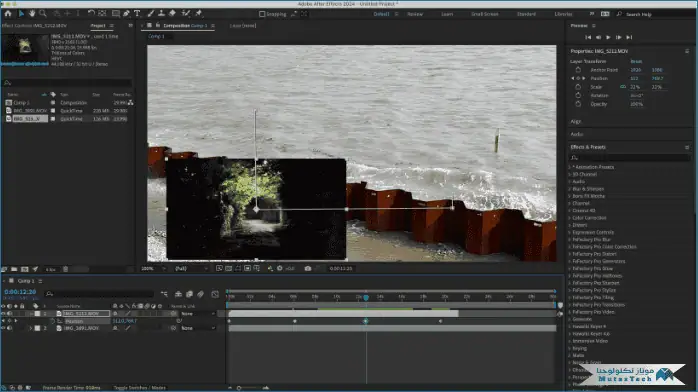Select the Horizontal Type tool
698x392 pixels.
tap(137, 14)
